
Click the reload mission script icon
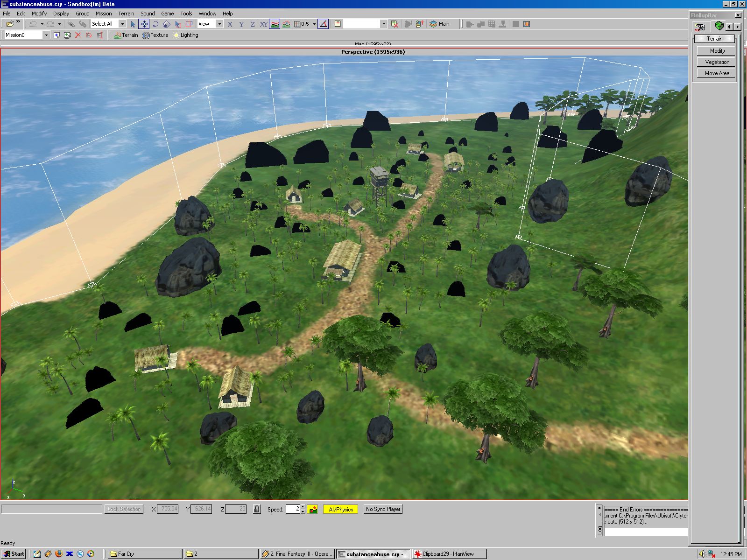pos(89,35)
